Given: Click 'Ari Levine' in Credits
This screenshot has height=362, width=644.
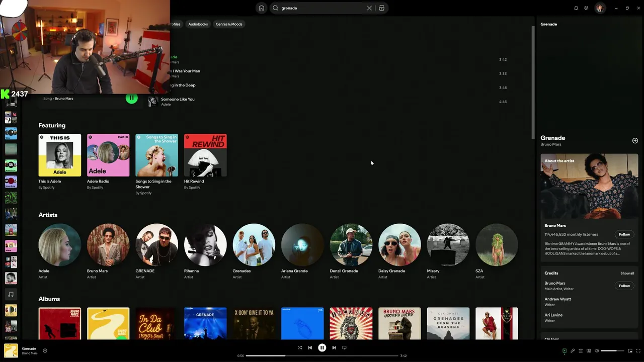Looking at the screenshot, I should coord(553,315).
